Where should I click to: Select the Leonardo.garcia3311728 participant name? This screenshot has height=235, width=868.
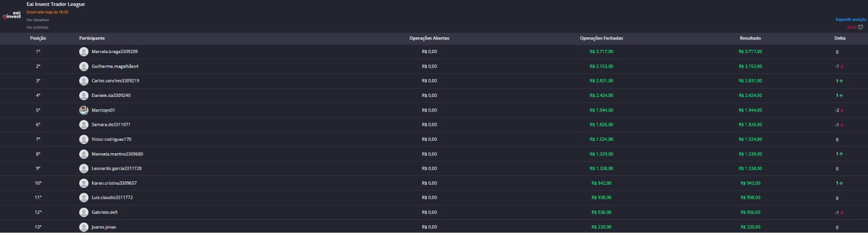point(116,168)
